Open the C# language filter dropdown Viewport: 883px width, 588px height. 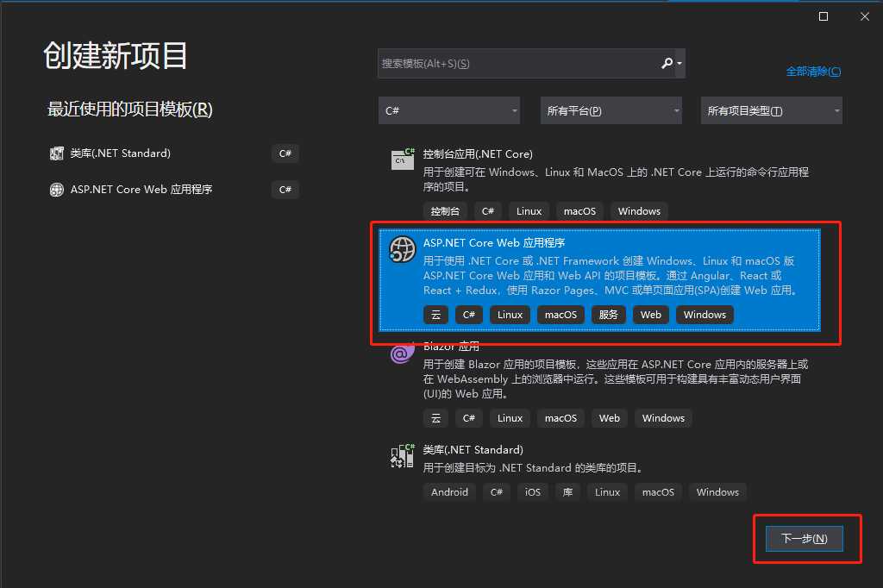[448, 110]
